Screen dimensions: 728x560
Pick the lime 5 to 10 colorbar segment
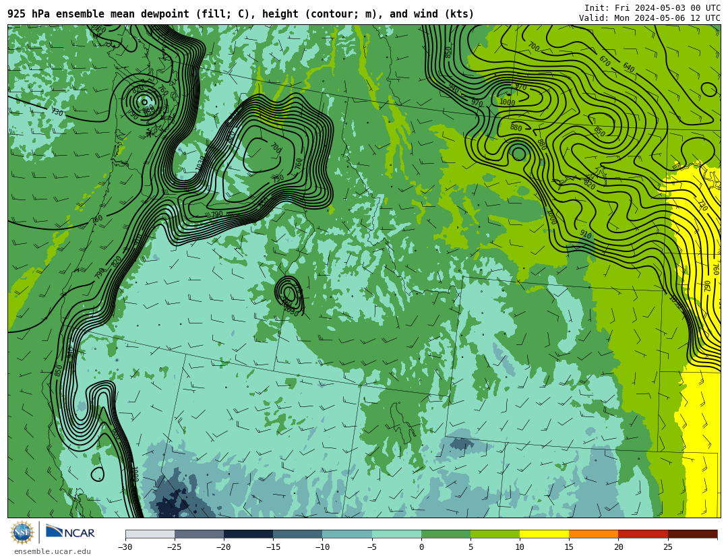pos(495,534)
